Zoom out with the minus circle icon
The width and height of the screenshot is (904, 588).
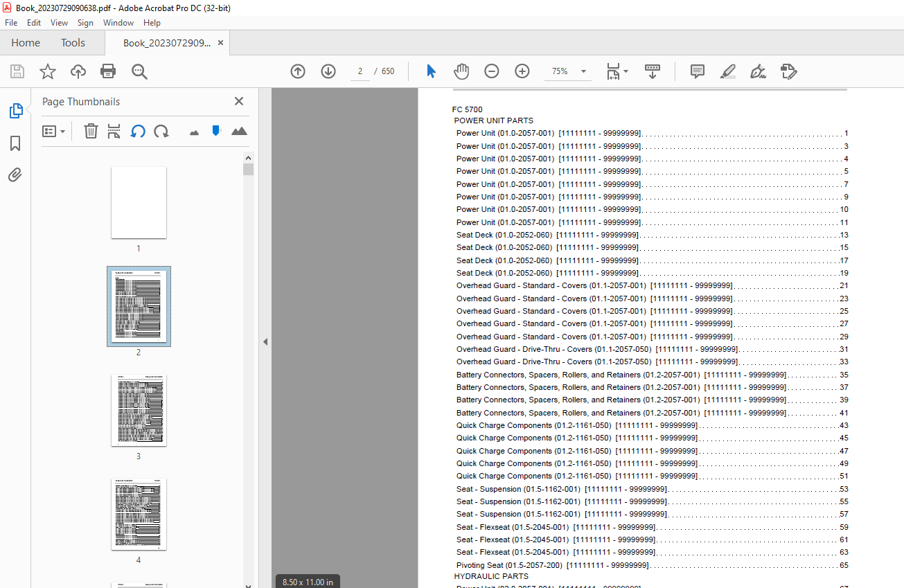[x=492, y=71]
